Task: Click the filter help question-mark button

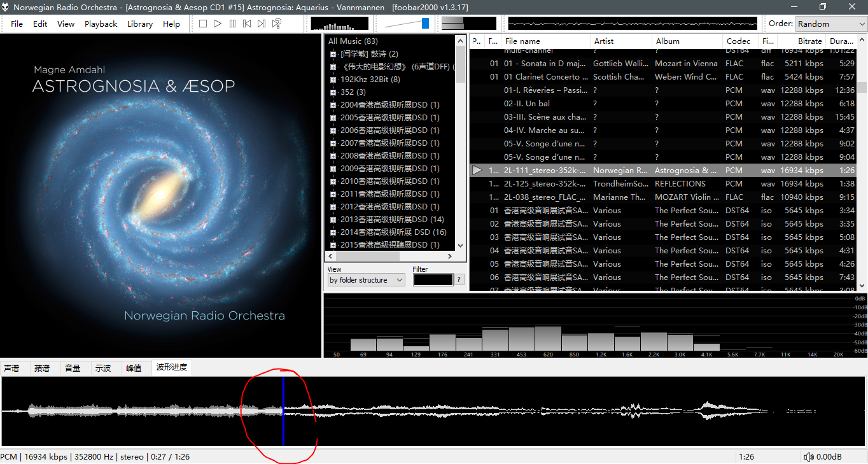Action: tap(459, 280)
